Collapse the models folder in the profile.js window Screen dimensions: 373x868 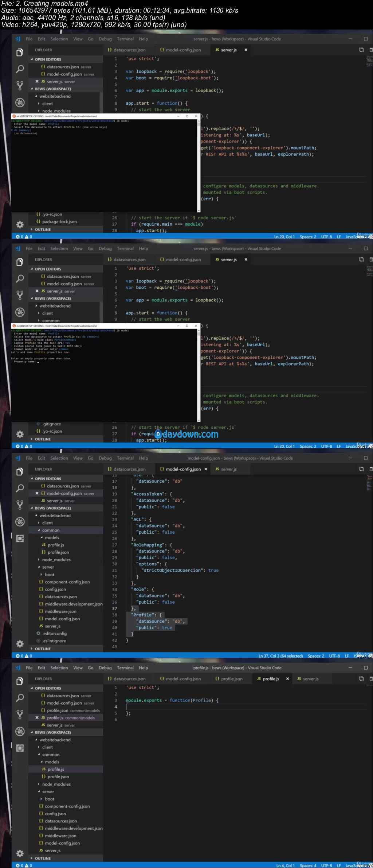click(52, 762)
